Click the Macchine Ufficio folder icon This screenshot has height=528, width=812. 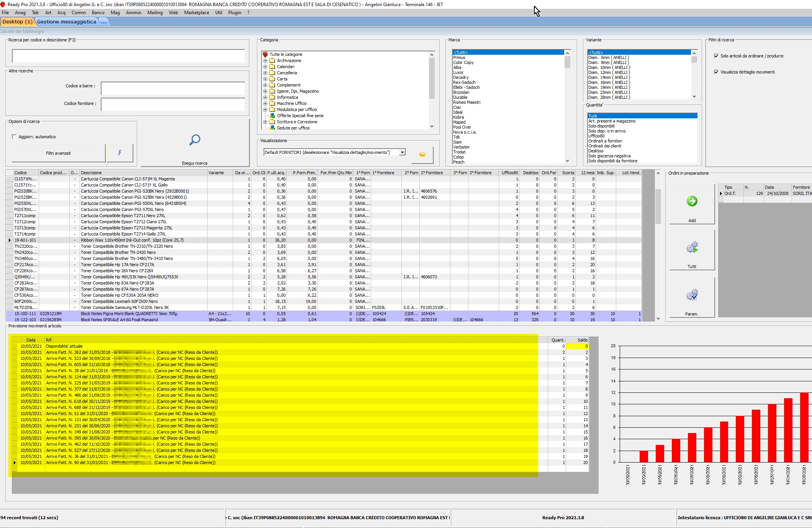[272, 103]
